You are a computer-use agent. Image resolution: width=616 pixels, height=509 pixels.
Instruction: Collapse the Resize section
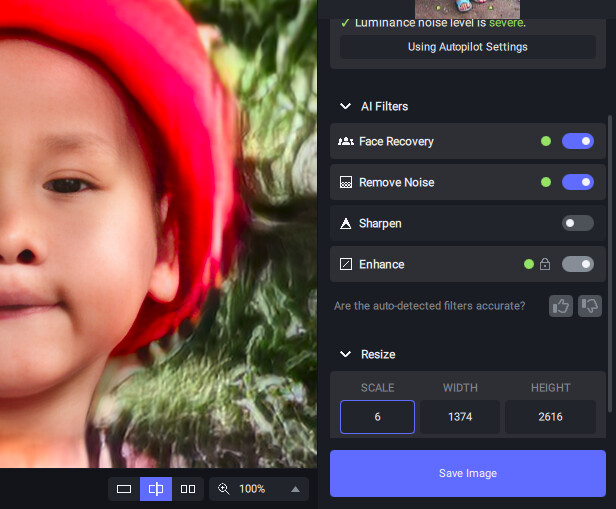(346, 354)
